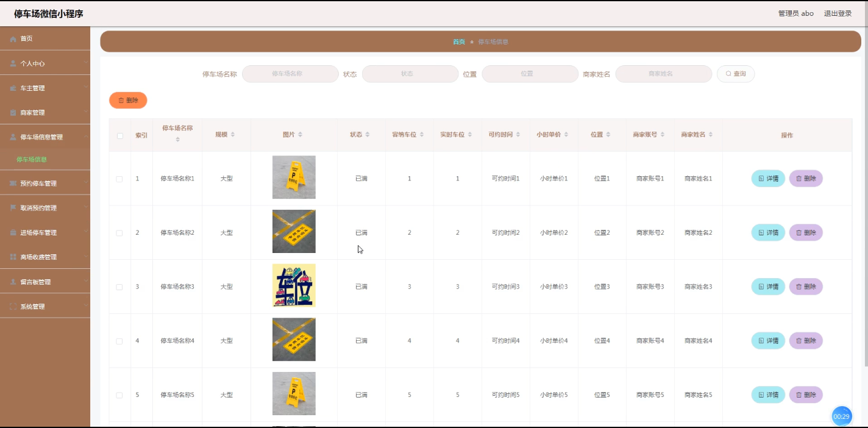The height and width of the screenshot is (428, 868).
Task: Go to 首页 via the breadcrumb link
Action: tap(458, 41)
